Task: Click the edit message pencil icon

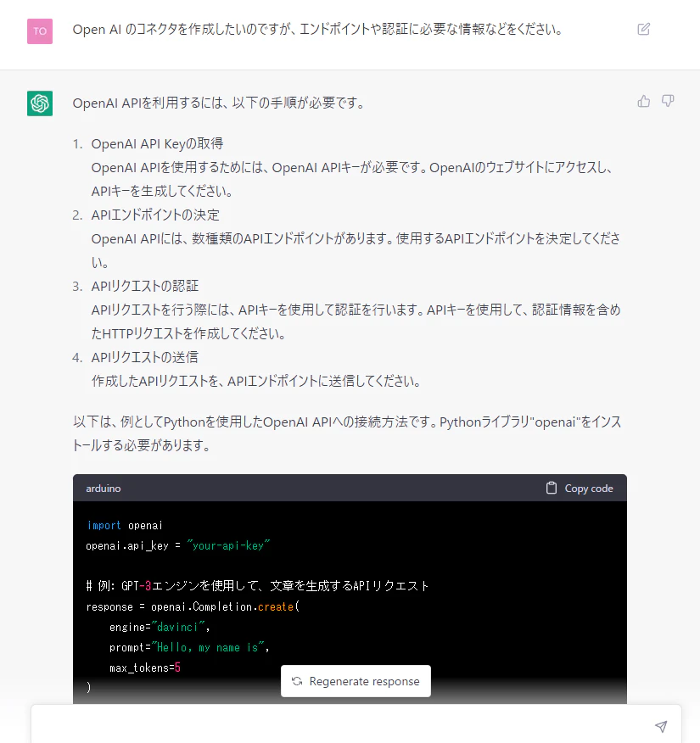Action: tap(644, 30)
